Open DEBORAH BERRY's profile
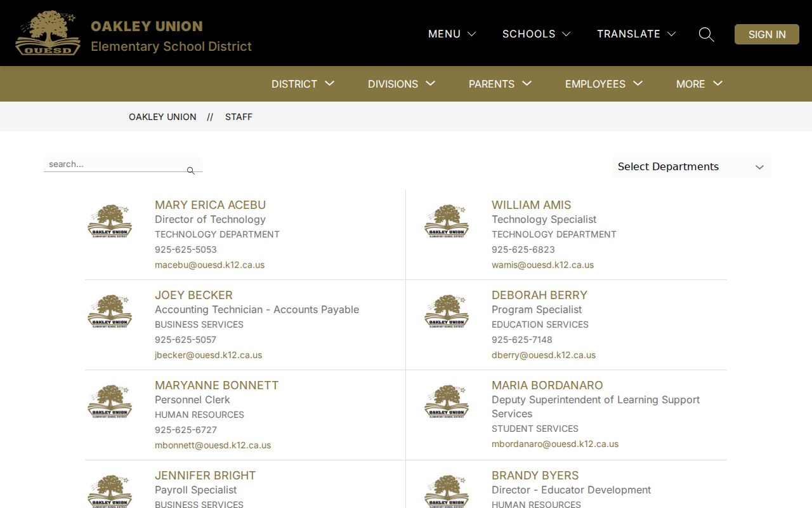Image resolution: width=812 pixels, height=508 pixels. click(x=539, y=295)
